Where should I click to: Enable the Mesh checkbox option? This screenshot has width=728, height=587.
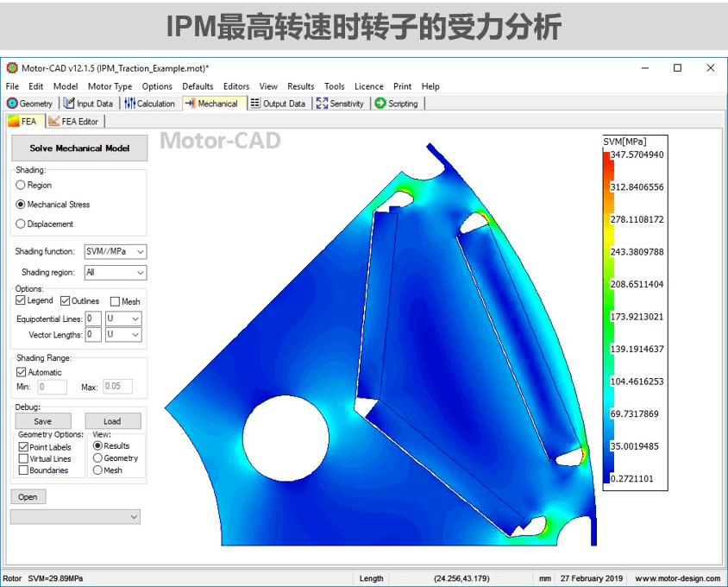[116, 302]
